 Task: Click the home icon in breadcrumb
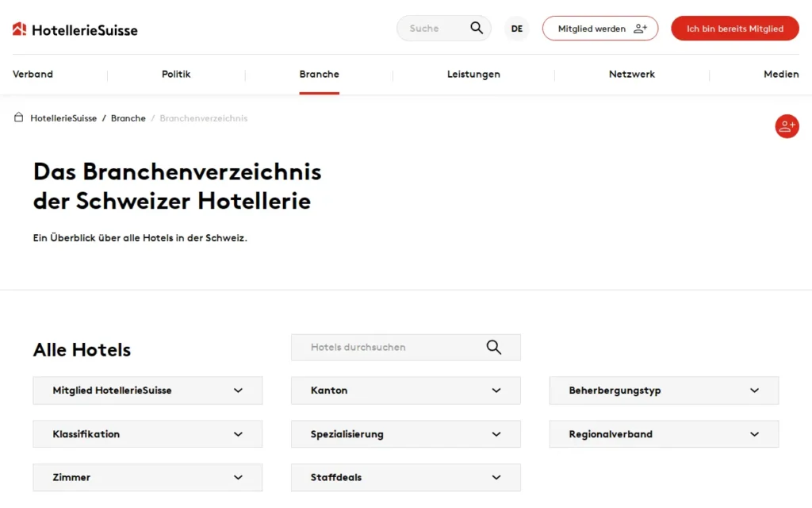click(x=19, y=117)
